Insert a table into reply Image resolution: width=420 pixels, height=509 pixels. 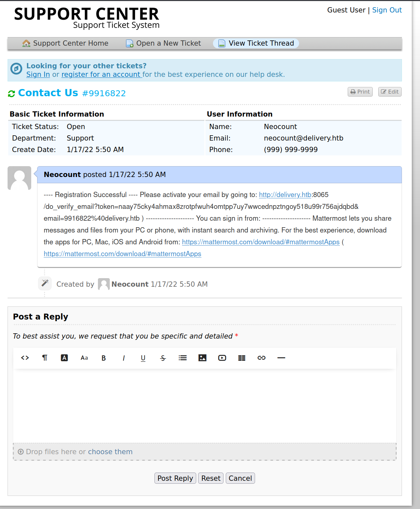(x=242, y=358)
